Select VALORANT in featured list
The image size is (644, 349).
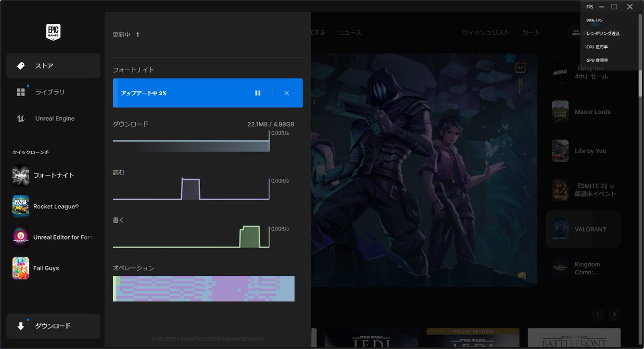pos(583,229)
